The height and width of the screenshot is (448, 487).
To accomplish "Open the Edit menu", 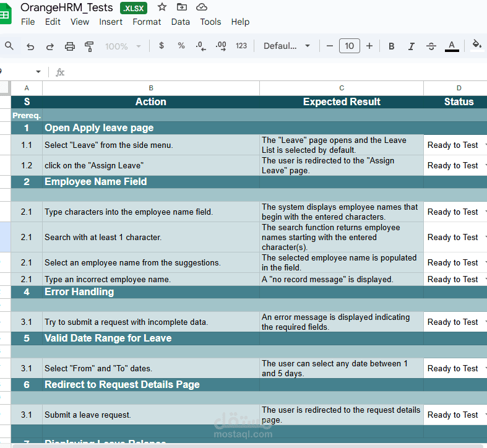I will pos(53,22).
